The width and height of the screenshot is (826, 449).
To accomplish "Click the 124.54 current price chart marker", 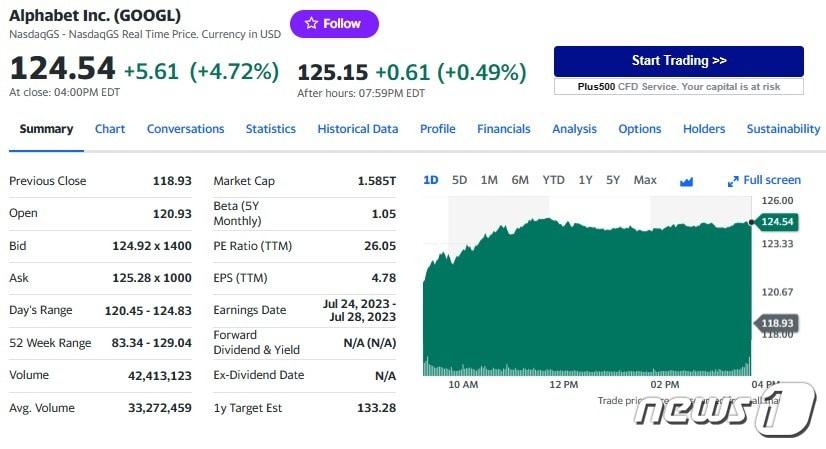I will point(776,222).
